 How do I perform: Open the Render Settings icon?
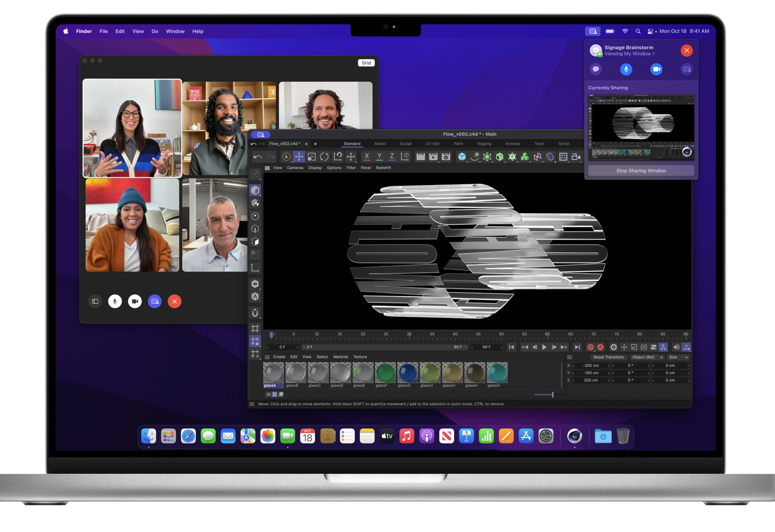tap(446, 156)
